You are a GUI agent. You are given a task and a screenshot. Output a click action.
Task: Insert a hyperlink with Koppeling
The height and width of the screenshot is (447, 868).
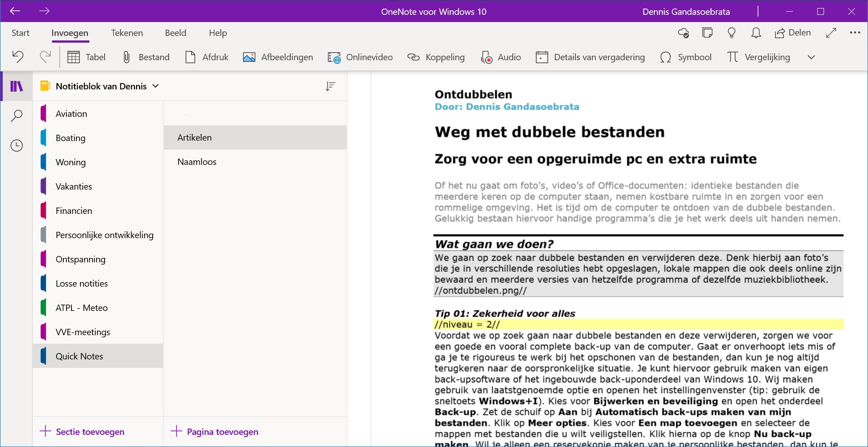pyautogui.click(x=436, y=57)
